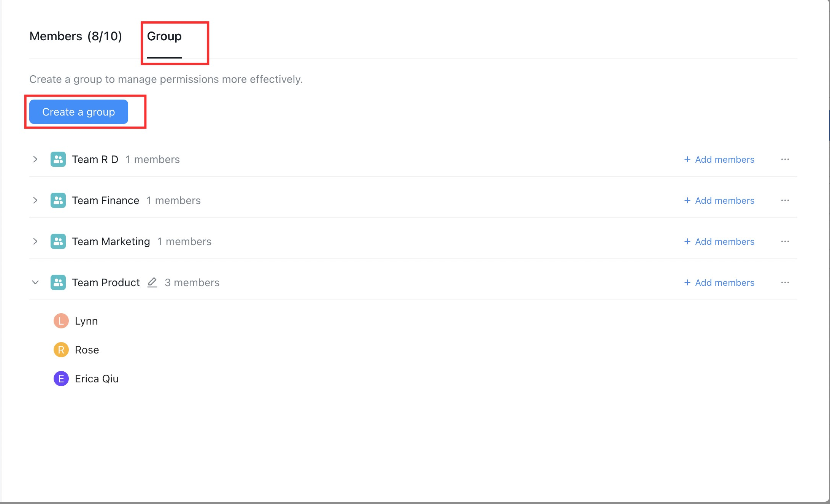This screenshot has width=830, height=504.
Task: Click Lynn's avatar
Action: [x=61, y=321]
